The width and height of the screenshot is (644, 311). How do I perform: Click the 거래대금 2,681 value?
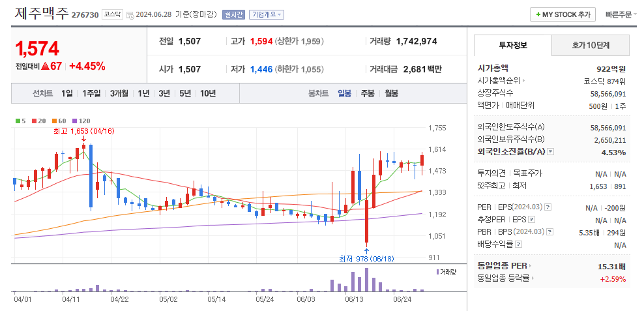(415, 69)
